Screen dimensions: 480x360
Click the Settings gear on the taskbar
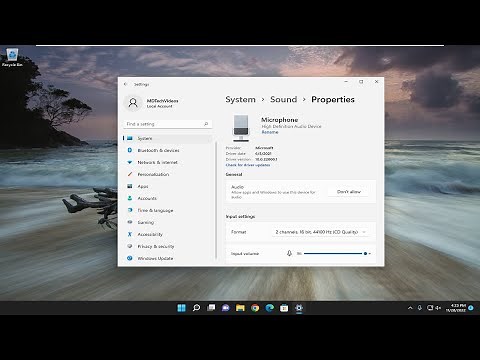pyautogui.click(x=299, y=308)
